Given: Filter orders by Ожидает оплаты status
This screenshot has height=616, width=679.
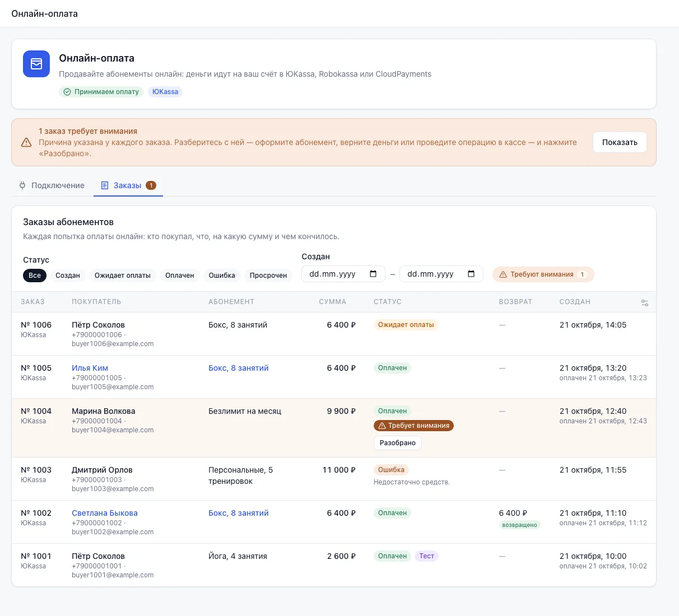Looking at the screenshot, I should (x=123, y=276).
